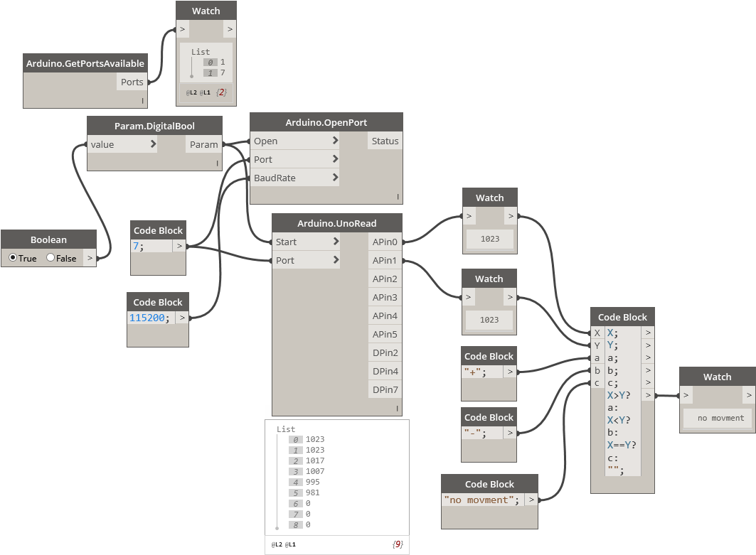The width and height of the screenshot is (756, 555).
Task: Click the input arrow of the no movment Watch node
Action: [x=686, y=395]
